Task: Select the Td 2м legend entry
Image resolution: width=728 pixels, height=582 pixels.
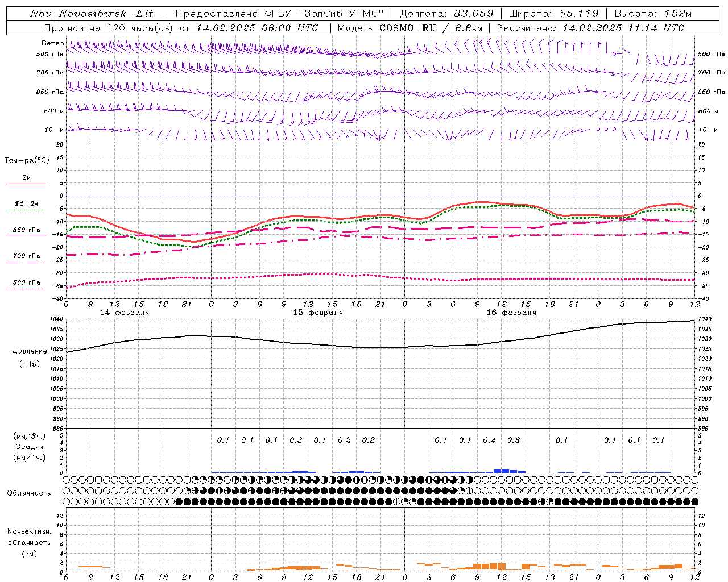Action: 26,203
